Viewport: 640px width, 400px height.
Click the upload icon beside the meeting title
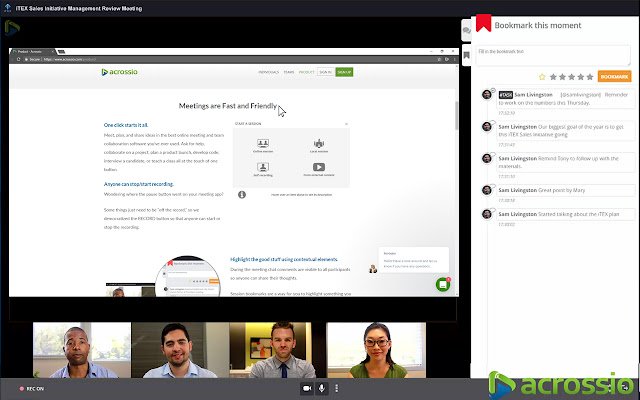click(x=7, y=8)
